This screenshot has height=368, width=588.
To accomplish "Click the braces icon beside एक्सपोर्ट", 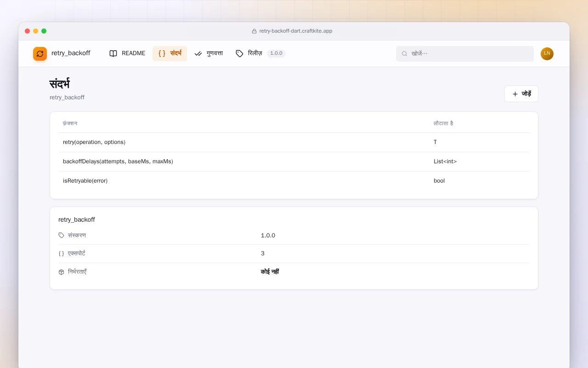I will [x=62, y=253].
